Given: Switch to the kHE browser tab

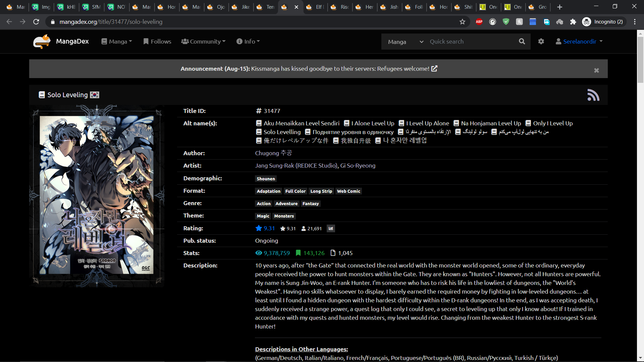Looking at the screenshot, I should [x=67, y=7].
